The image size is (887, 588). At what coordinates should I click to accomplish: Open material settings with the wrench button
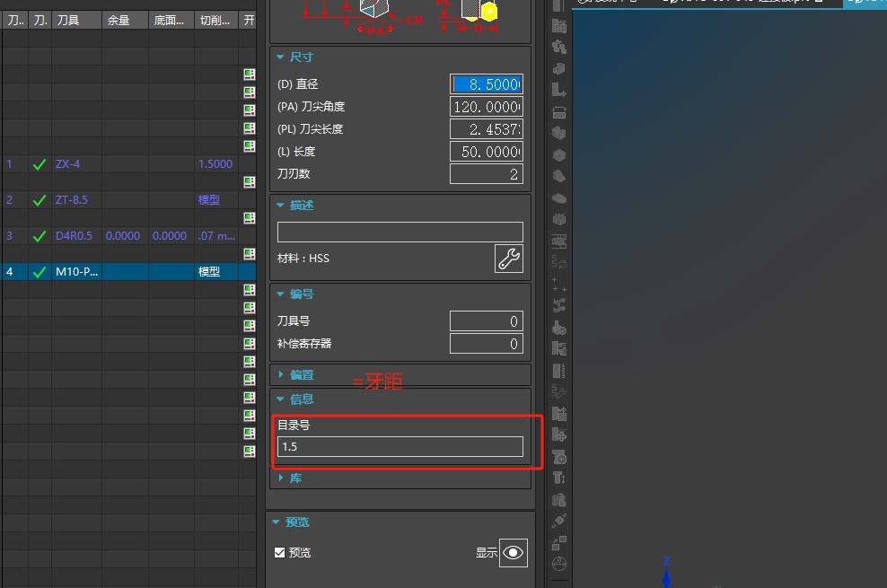[x=508, y=259]
